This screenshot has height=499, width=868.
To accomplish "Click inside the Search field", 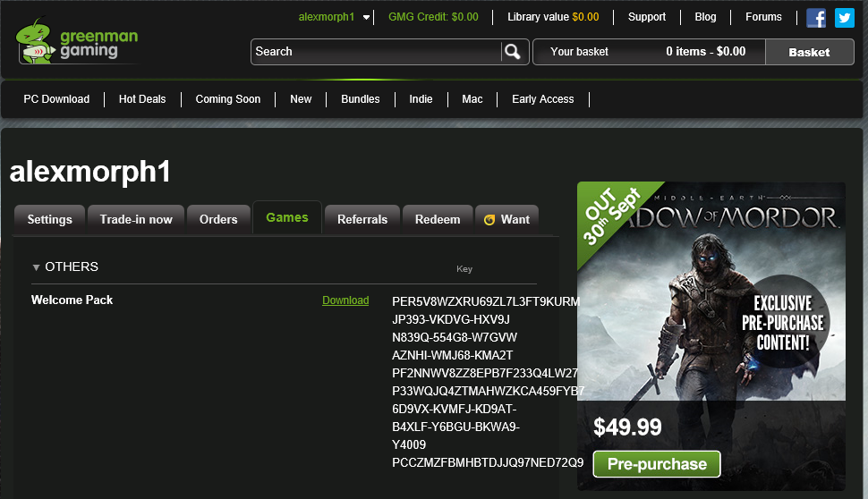I will click(x=377, y=52).
